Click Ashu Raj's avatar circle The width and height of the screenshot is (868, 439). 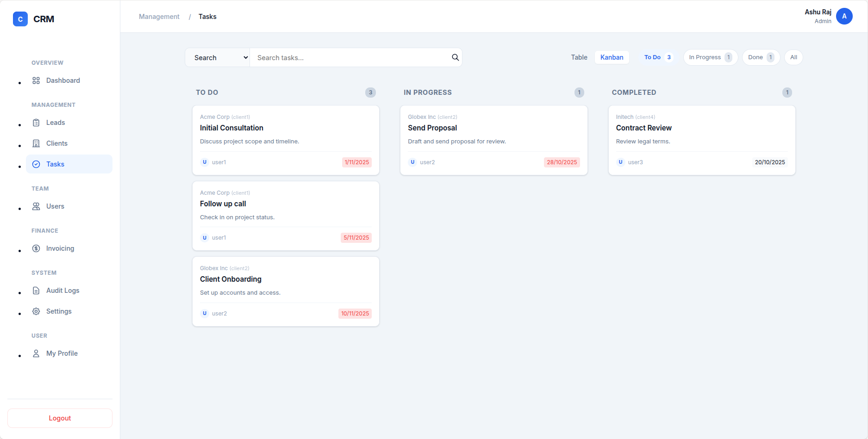click(x=844, y=16)
